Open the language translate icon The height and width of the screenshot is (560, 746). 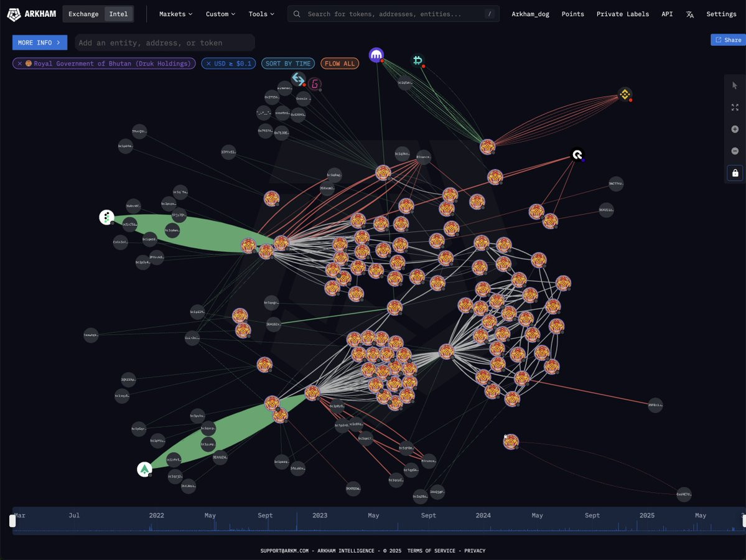tap(689, 14)
